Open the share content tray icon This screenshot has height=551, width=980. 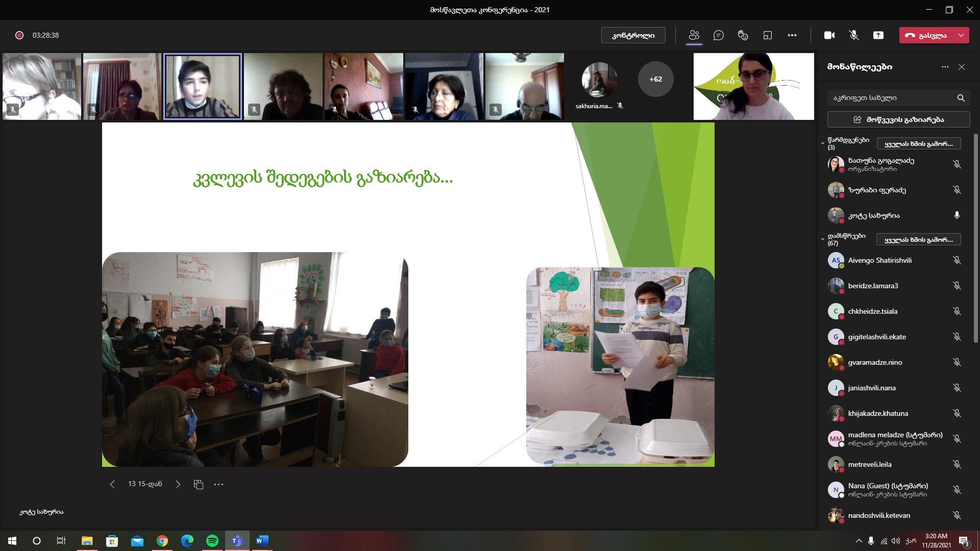tap(878, 35)
